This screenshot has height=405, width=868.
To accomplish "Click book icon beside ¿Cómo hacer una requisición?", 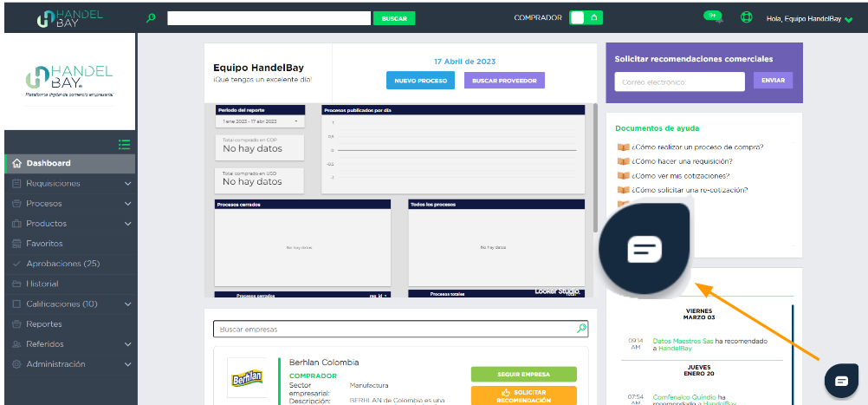I will click(x=623, y=161).
